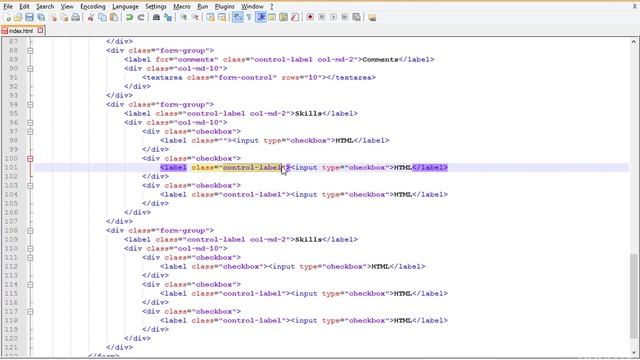Toggle Word Wrap toolbar button

[237, 18]
